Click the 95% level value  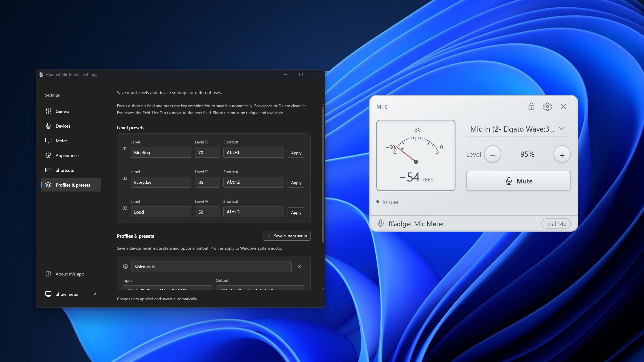527,154
